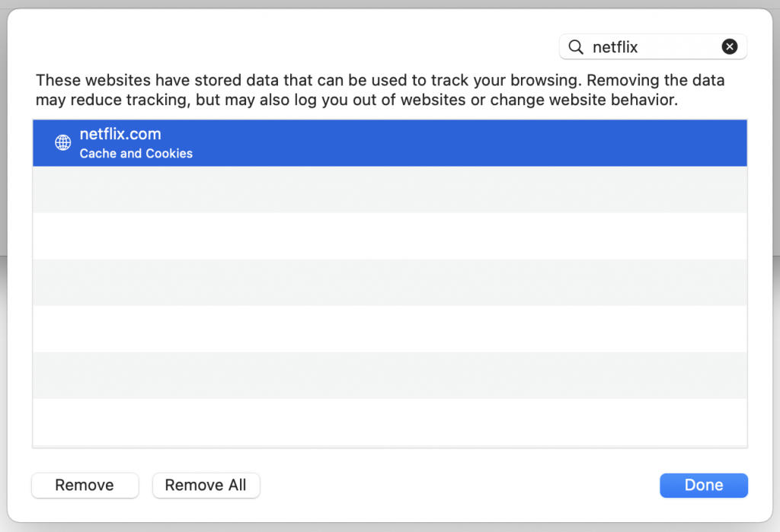Click the globe icon beside netflix.com
The image size is (780, 532).
click(x=62, y=142)
